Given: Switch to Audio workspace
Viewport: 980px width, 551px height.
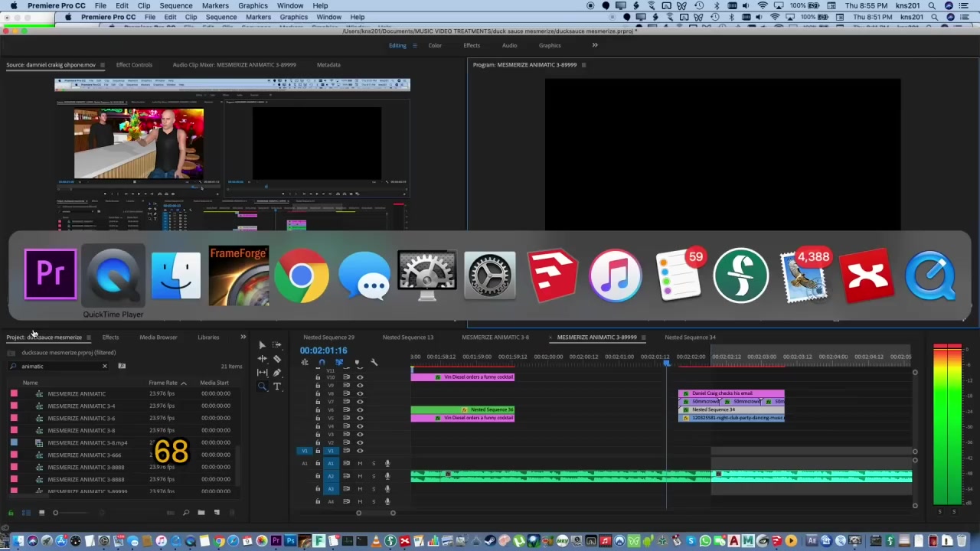Looking at the screenshot, I should (509, 45).
